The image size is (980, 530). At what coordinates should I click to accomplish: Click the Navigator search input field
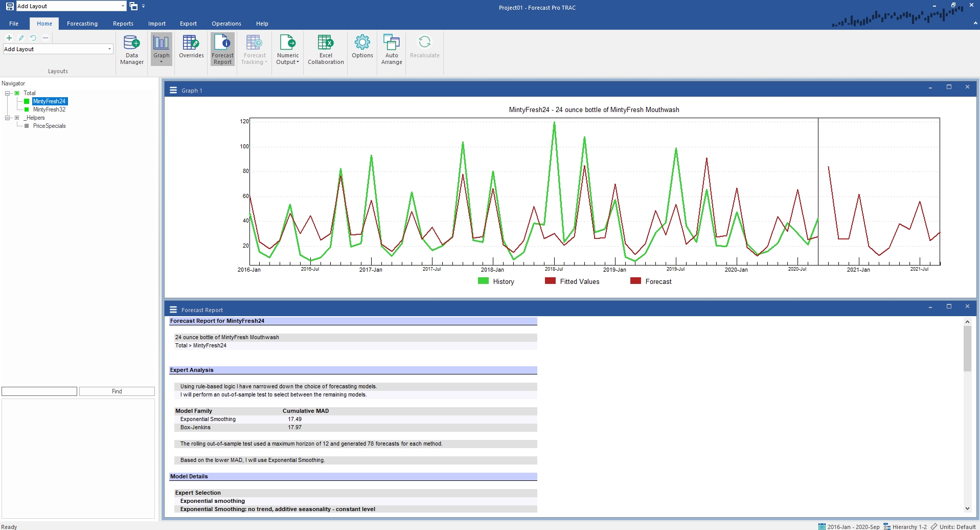pyautogui.click(x=39, y=391)
